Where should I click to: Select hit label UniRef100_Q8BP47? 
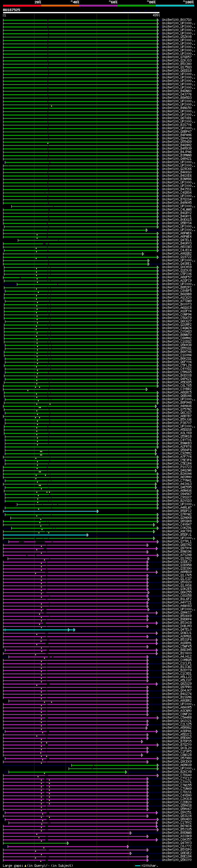(177, 132)
